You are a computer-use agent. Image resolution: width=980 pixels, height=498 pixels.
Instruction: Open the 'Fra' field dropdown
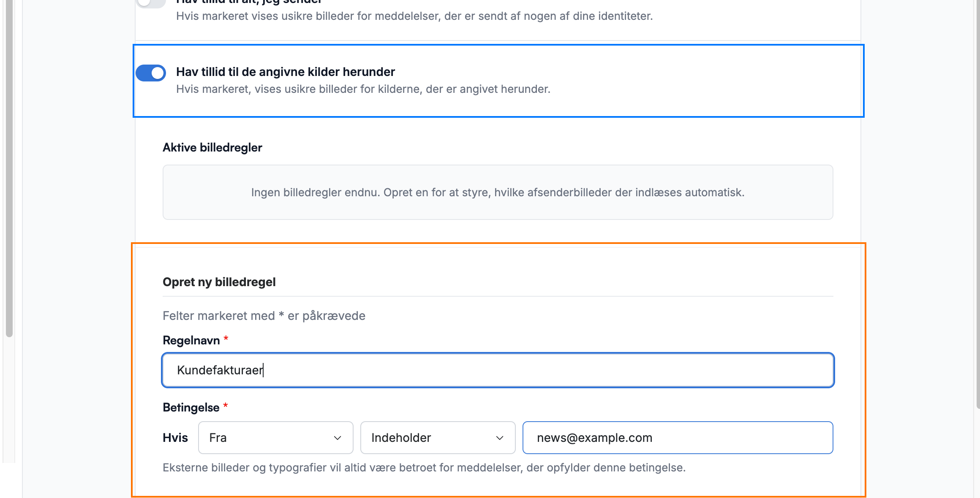275,438
